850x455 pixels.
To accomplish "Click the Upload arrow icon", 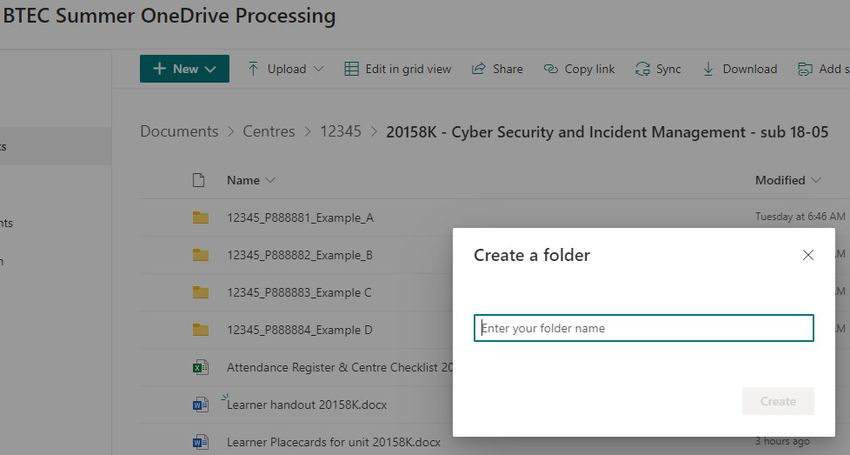I will tap(253, 69).
